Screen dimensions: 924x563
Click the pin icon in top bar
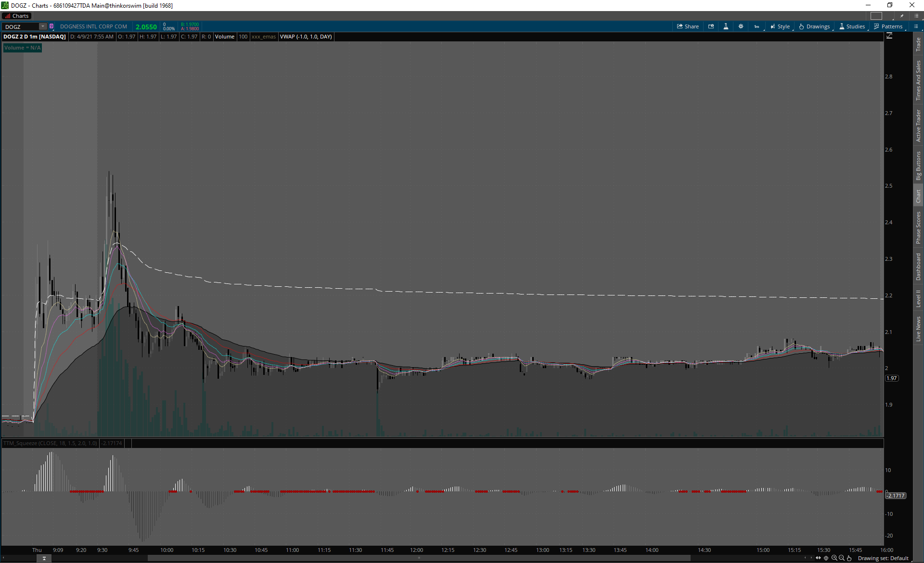(902, 16)
